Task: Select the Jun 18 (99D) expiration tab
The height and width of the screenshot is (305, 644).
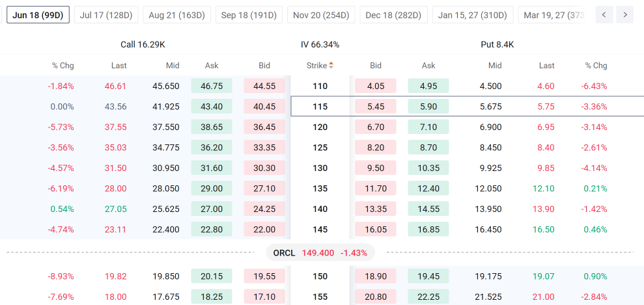Action: [x=38, y=15]
